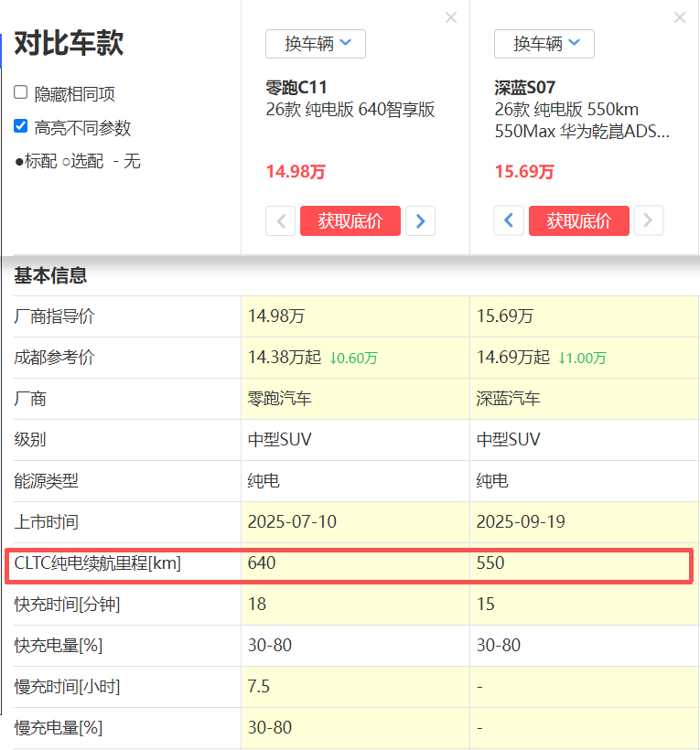700x750 pixels.
Task: Click the 对比车款 page title
Action: pos(69,43)
